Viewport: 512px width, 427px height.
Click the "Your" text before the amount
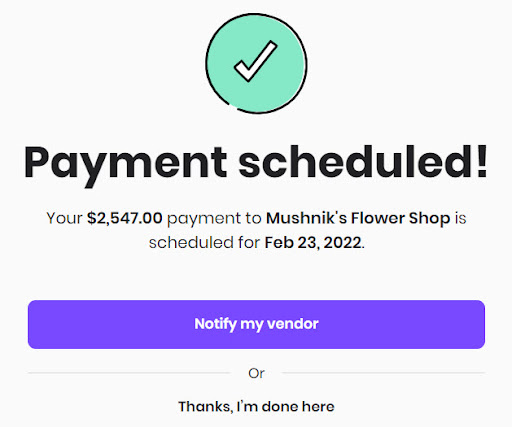pyautogui.click(x=64, y=218)
